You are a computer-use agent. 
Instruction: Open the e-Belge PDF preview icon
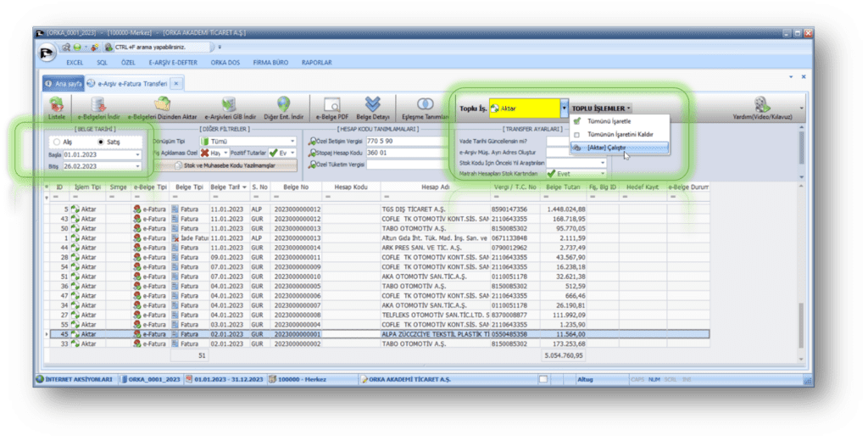tap(331, 105)
